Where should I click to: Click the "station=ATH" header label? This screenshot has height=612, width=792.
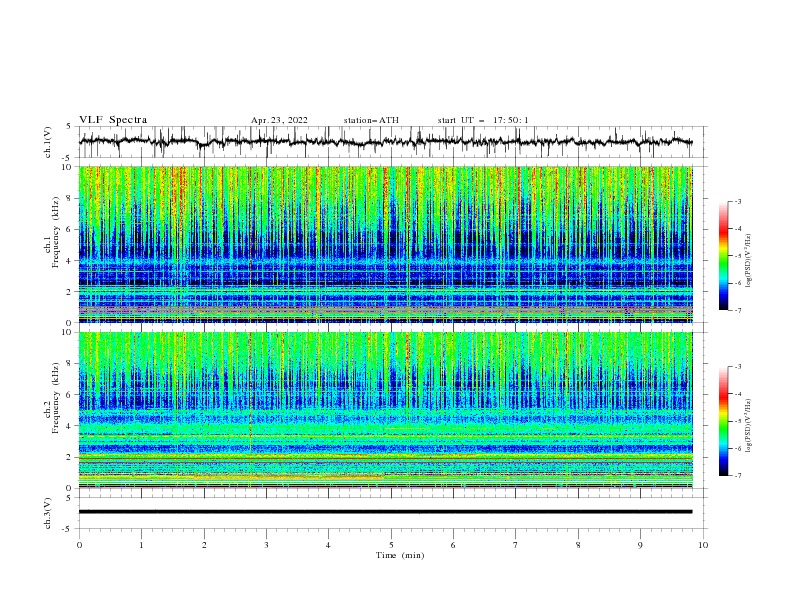click(371, 120)
